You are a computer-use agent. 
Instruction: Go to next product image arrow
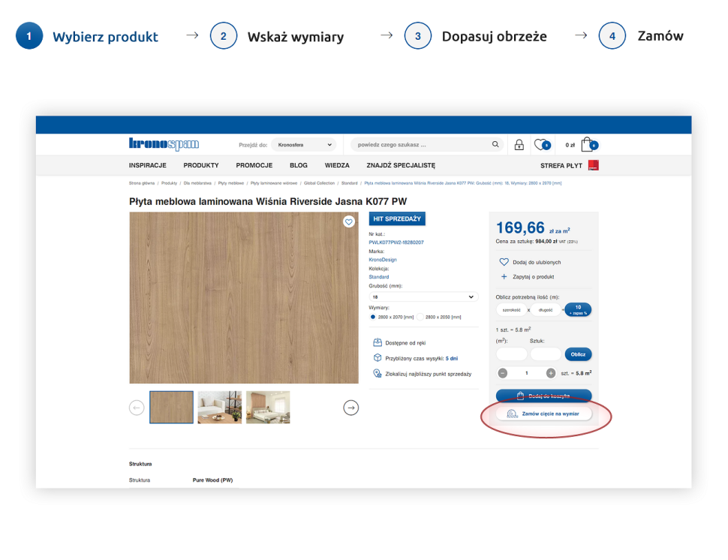(350, 408)
